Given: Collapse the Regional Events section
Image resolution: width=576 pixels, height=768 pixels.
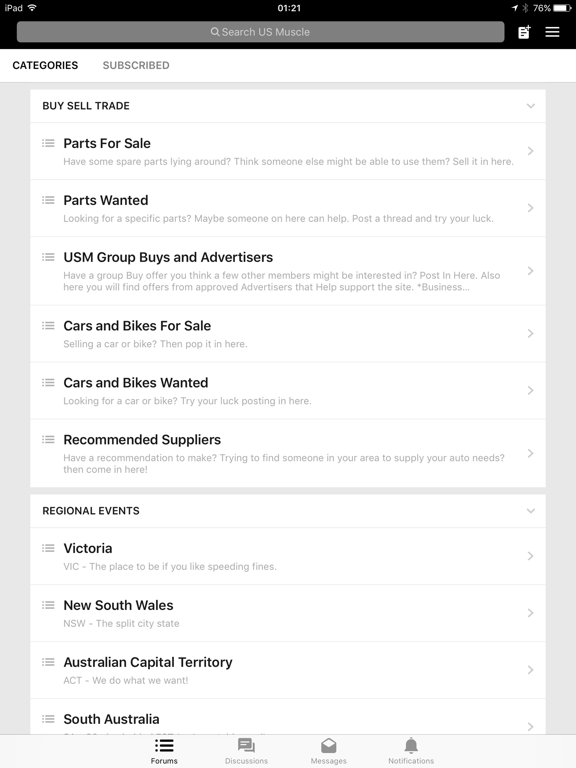Looking at the screenshot, I should point(530,511).
